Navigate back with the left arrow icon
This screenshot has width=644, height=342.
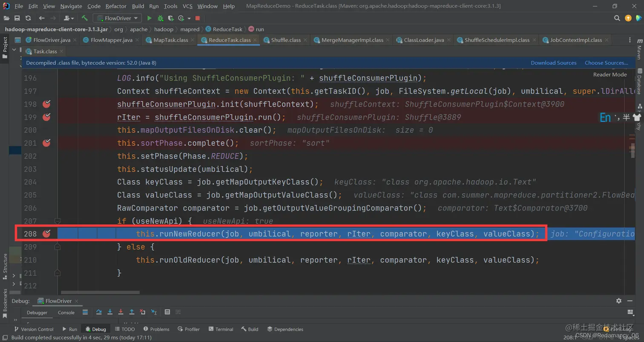point(41,18)
